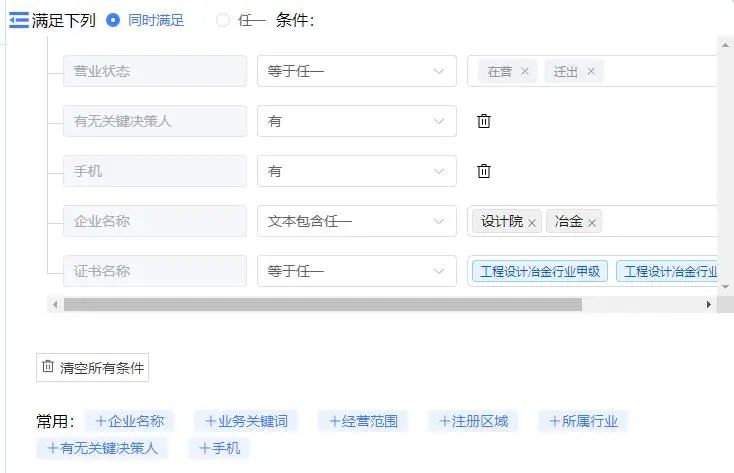
Task: Click 清空所有条件 button
Action: click(92, 368)
